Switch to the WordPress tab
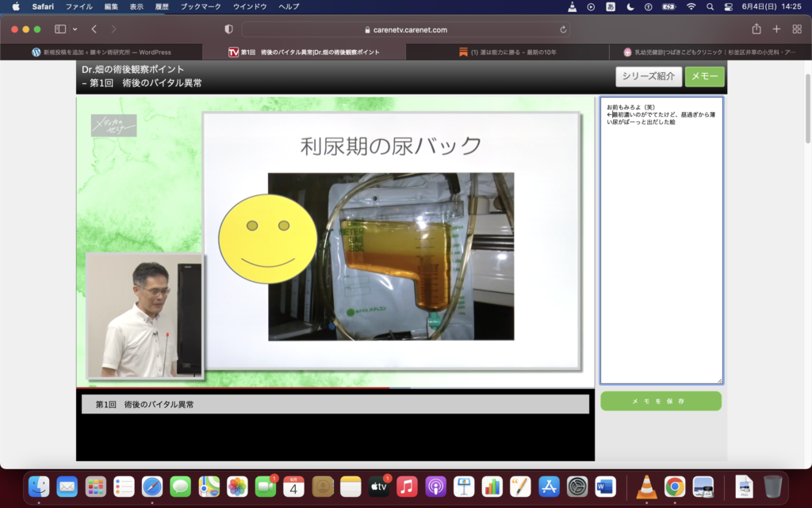Screen dimensions: 812x508 coord(101,52)
